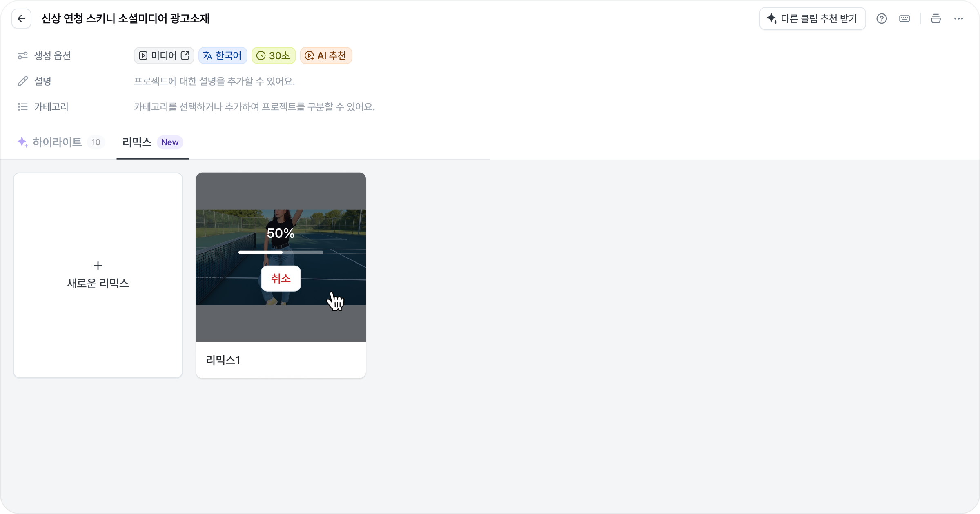Switch to the 하이라이트 tab
Viewport: 980px width, 514px height.
pos(60,142)
